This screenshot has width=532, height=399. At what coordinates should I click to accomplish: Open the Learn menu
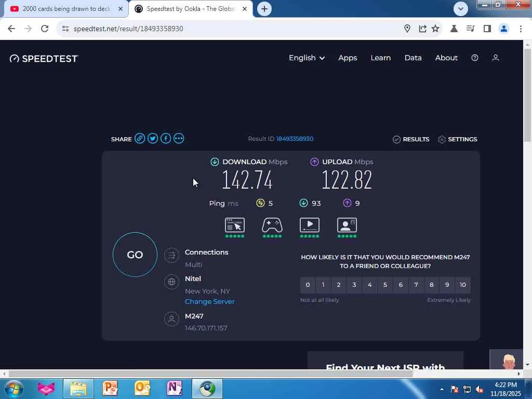380,58
